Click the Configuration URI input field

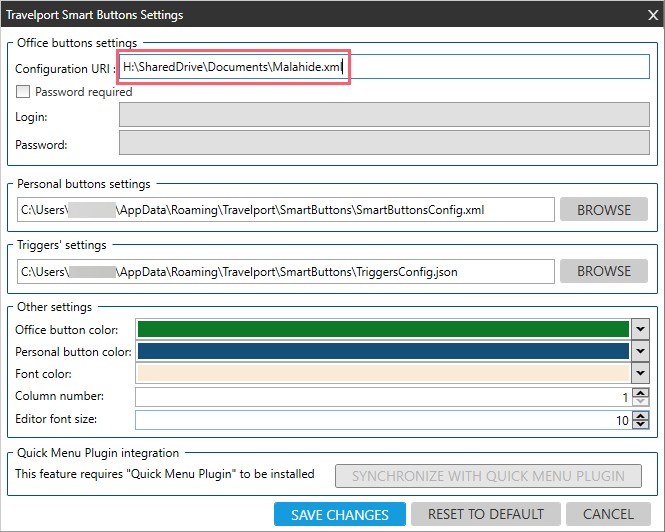(x=384, y=68)
